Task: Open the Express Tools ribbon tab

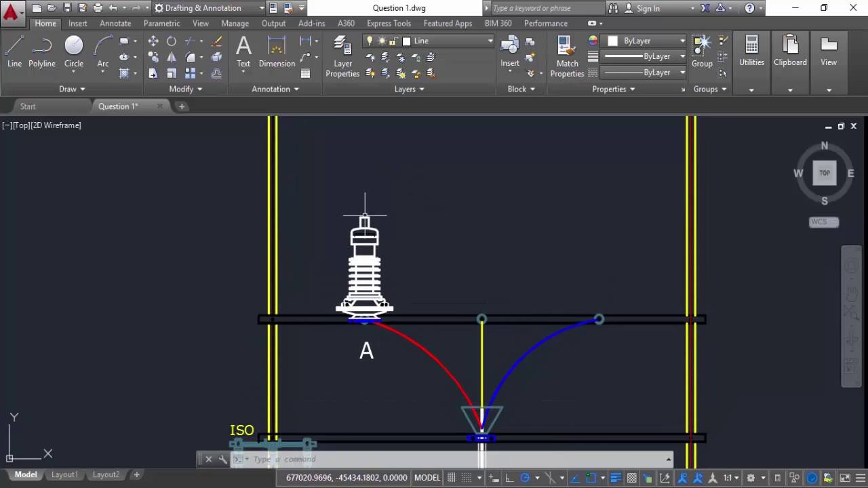Action: (x=389, y=23)
